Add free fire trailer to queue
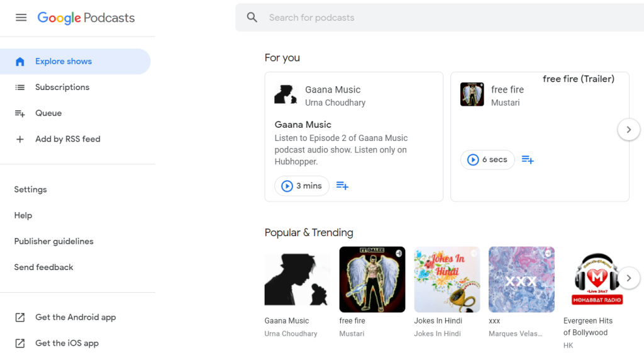This screenshot has width=644, height=362. click(528, 160)
